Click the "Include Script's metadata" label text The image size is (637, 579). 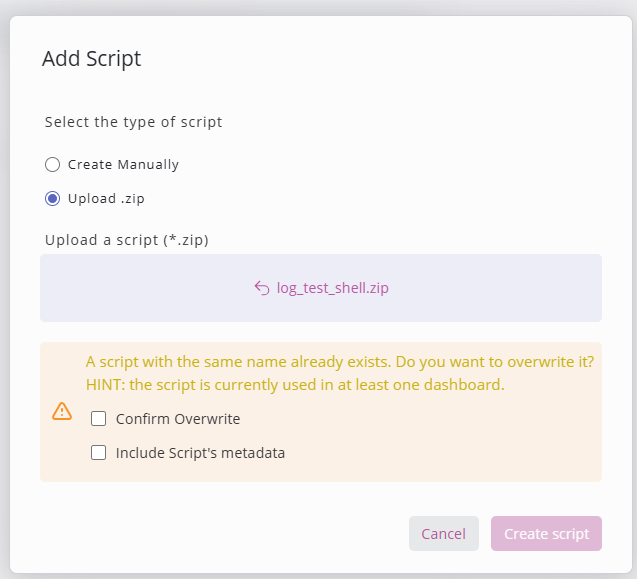coord(200,452)
